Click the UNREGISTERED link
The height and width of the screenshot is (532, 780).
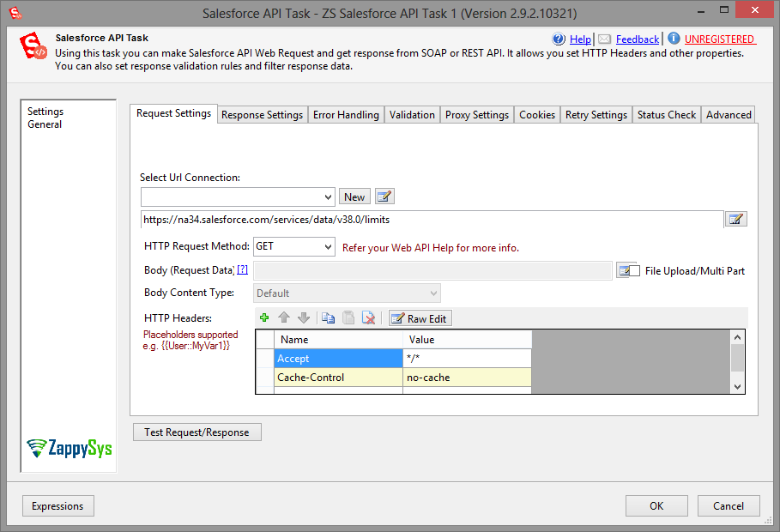pos(720,39)
